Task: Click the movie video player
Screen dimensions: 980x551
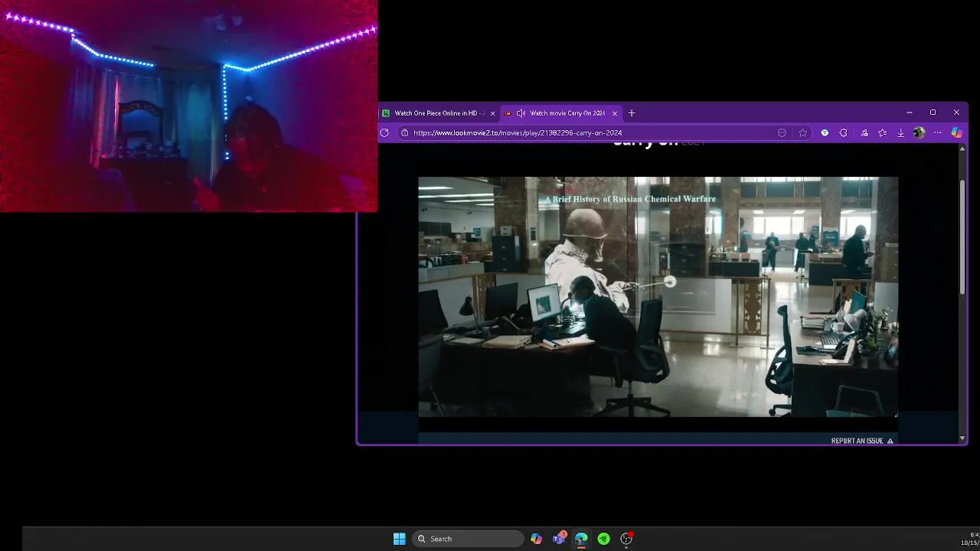Action: 658,297
